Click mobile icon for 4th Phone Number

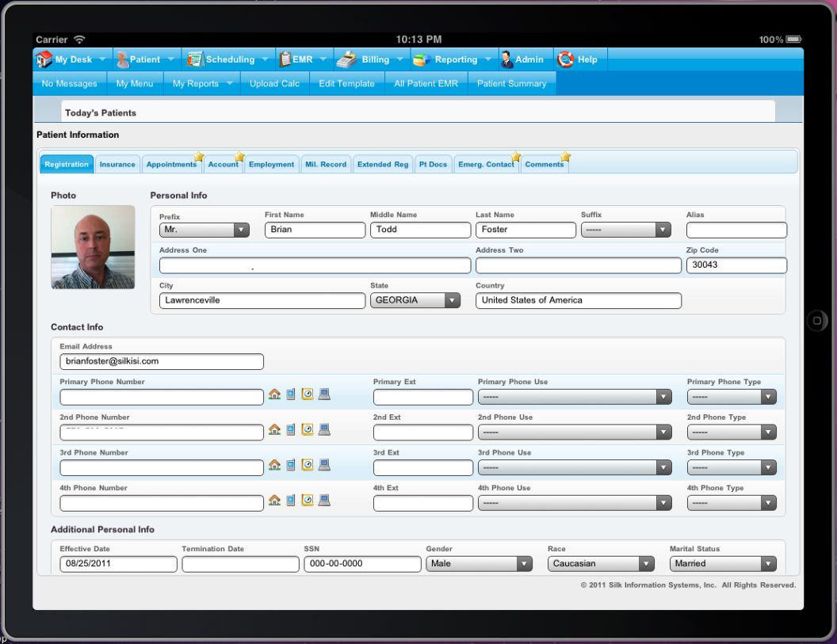290,500
